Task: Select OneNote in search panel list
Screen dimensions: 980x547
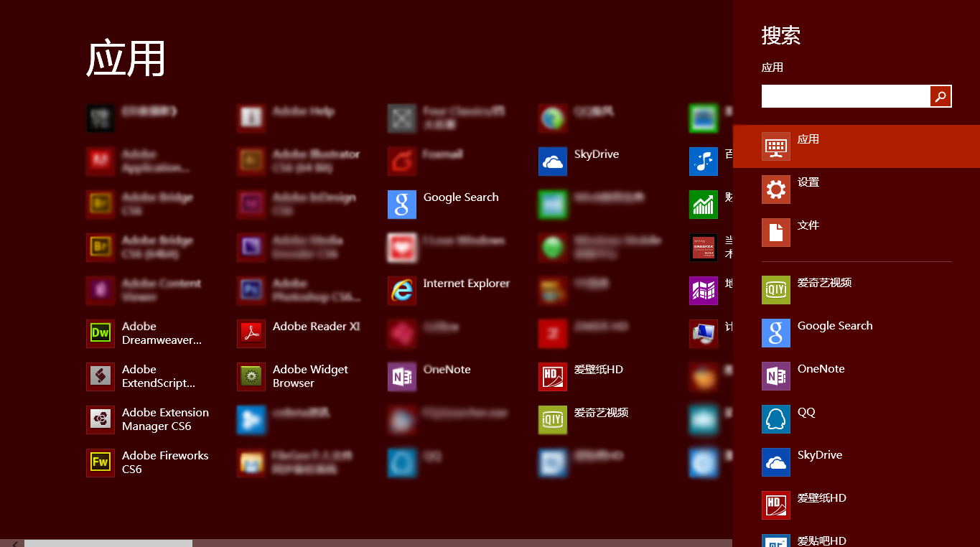Action: pos(857,376)
